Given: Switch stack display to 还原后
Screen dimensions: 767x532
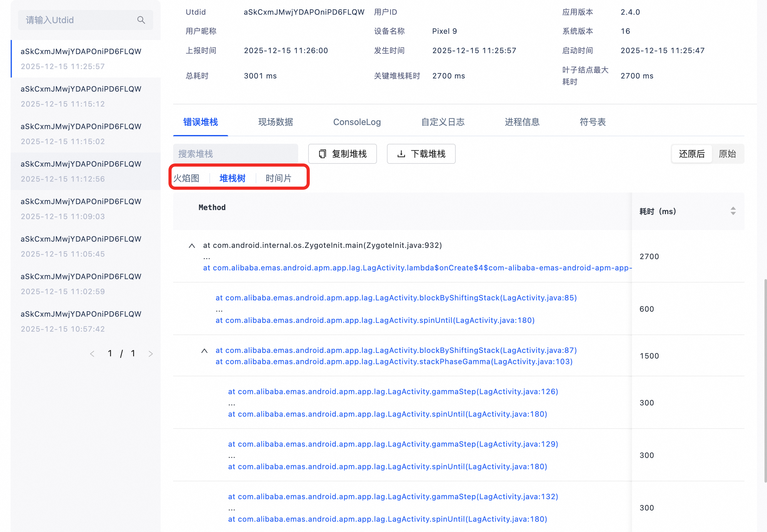Looking at the screenshot, I should (692, 154).
